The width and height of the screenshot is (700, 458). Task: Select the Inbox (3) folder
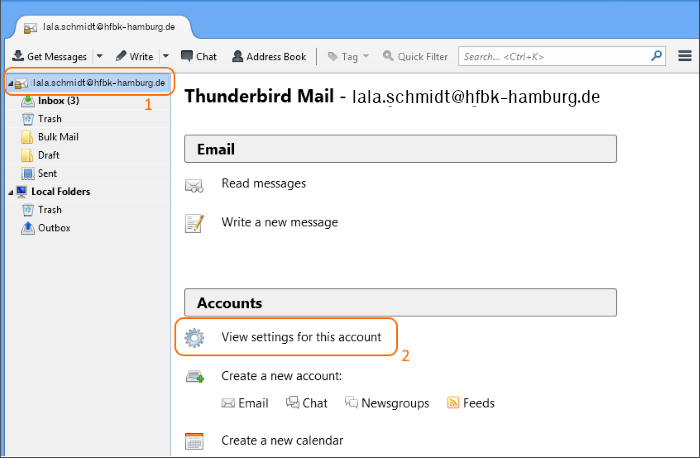point(58,101)
